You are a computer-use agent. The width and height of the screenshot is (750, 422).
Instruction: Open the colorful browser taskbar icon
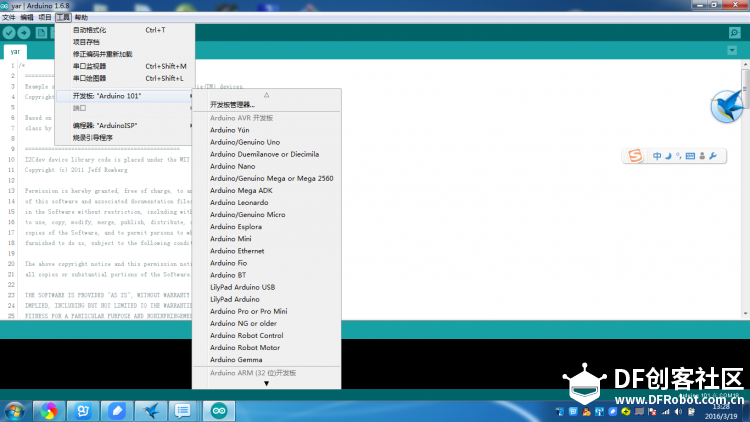tap(49, 411)
